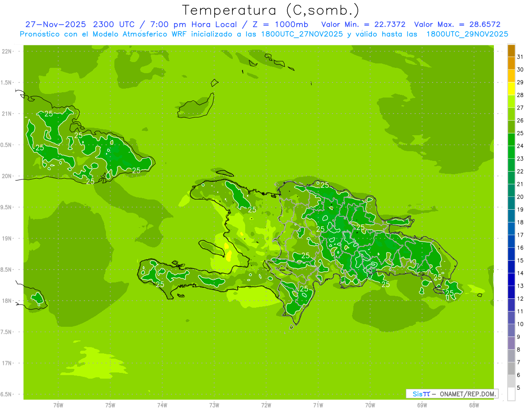Click the '76W' longitude label
The width and height of the screenshot is (532, 411).
pos(58,405)
